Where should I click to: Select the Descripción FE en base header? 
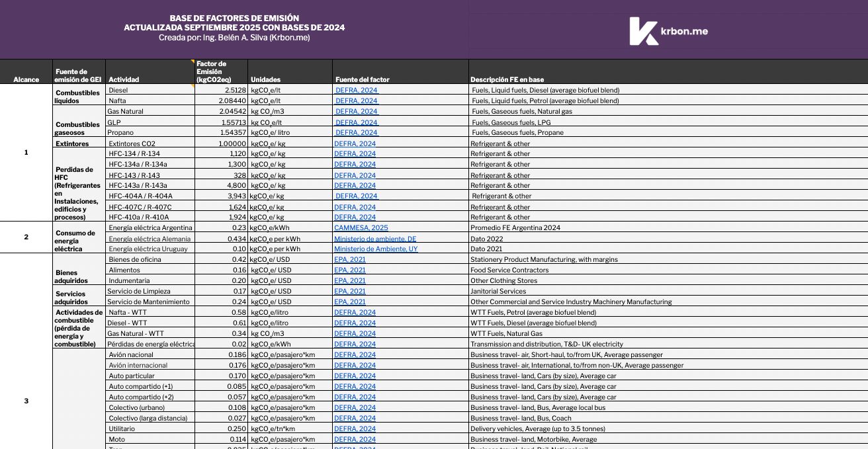[668, 79]
